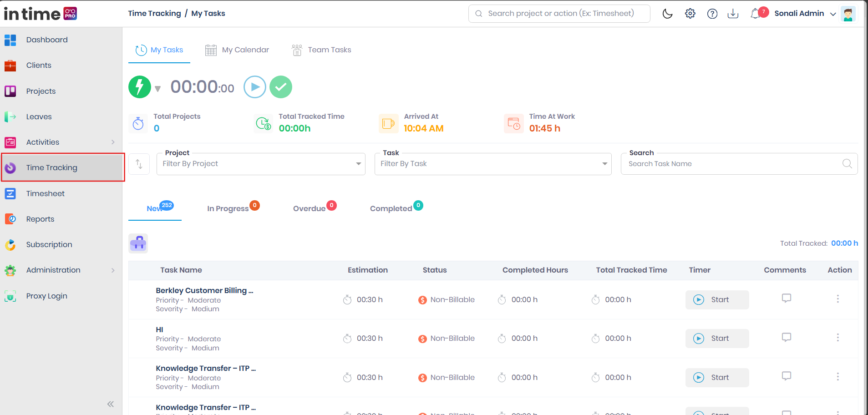Open action menu for HI task
This screenshot has width=868, height=415.
tap(838, 338)
